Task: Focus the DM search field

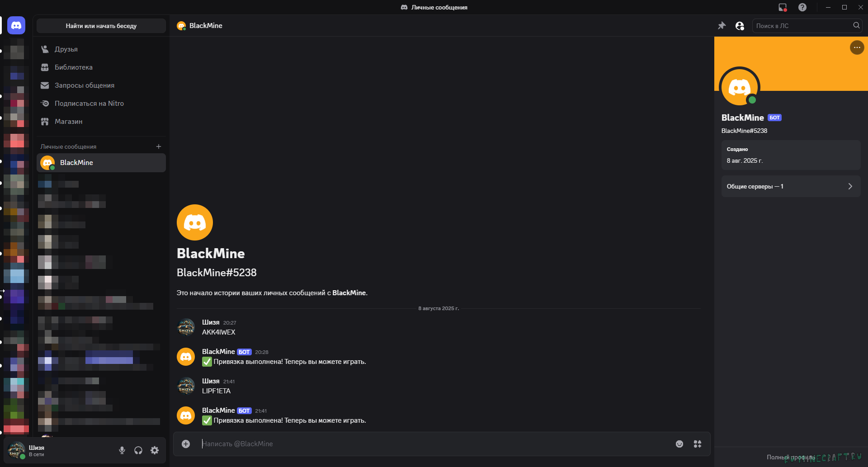Action: point(807,26)
